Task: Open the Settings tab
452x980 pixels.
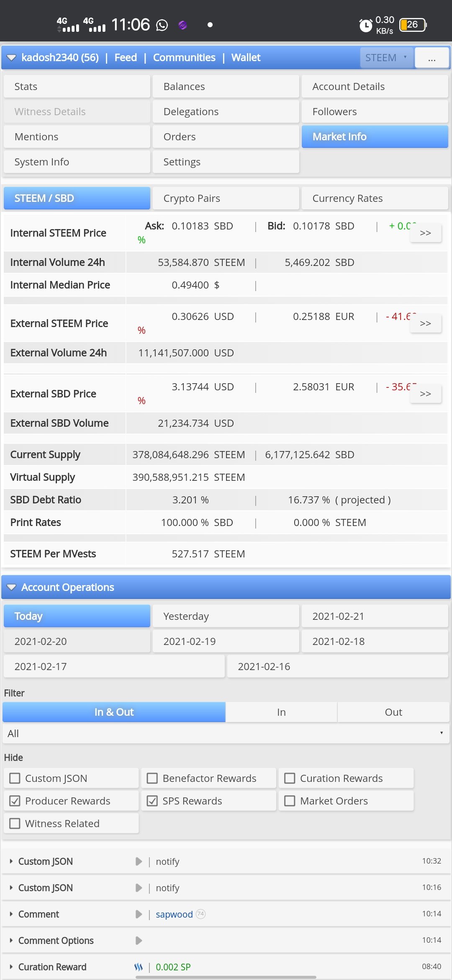Action: click(226, 162)
